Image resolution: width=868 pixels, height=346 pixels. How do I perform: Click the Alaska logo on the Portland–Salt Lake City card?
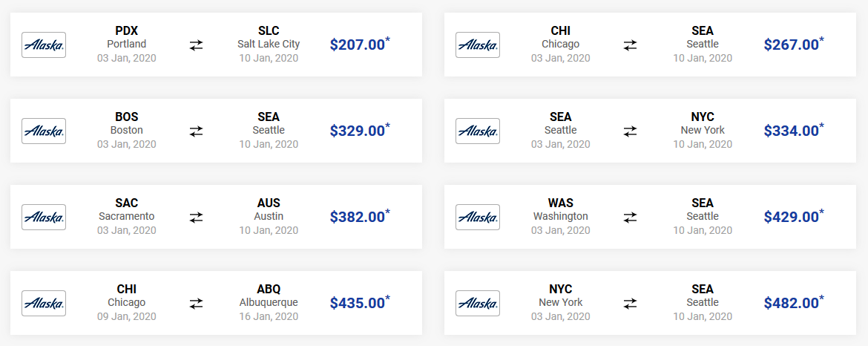(x=44, y=45)
